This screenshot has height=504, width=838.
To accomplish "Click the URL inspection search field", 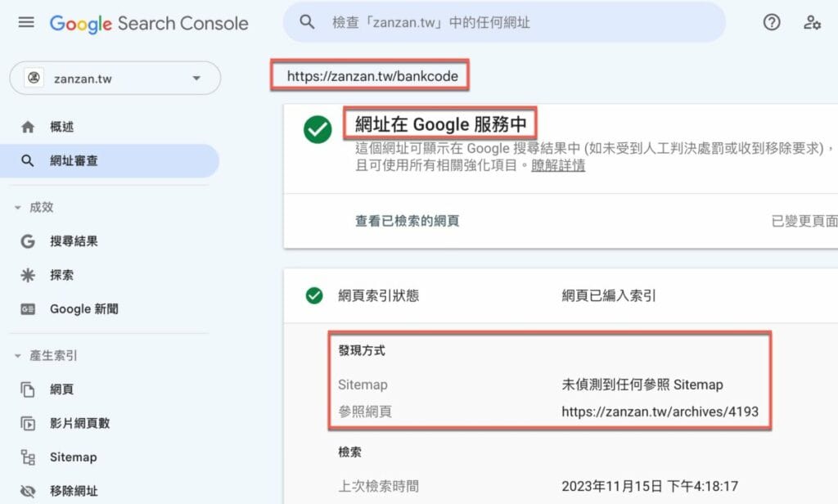I will (504, 22).
